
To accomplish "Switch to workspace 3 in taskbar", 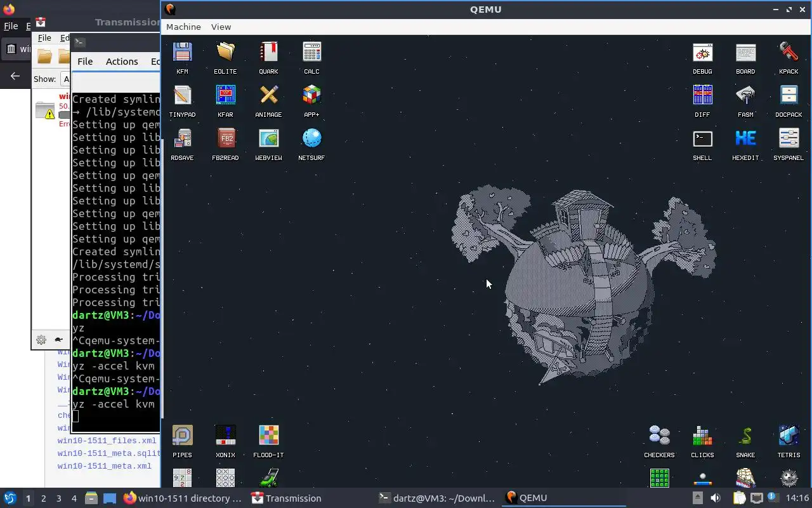I will [59, 498].
